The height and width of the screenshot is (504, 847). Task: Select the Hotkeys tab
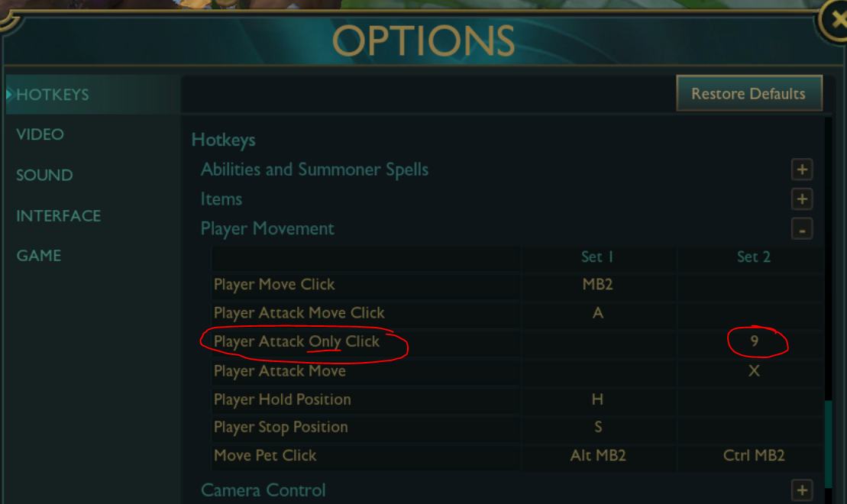52,95
